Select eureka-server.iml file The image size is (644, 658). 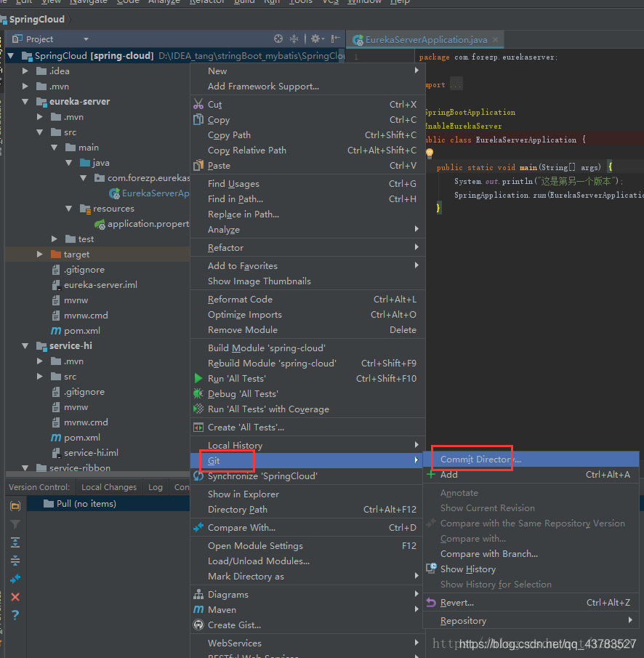click(94, 285)
